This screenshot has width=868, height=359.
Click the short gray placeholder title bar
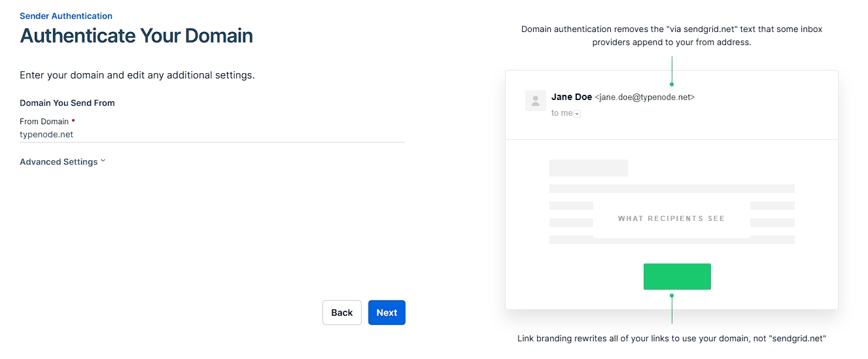click(588, 168)
